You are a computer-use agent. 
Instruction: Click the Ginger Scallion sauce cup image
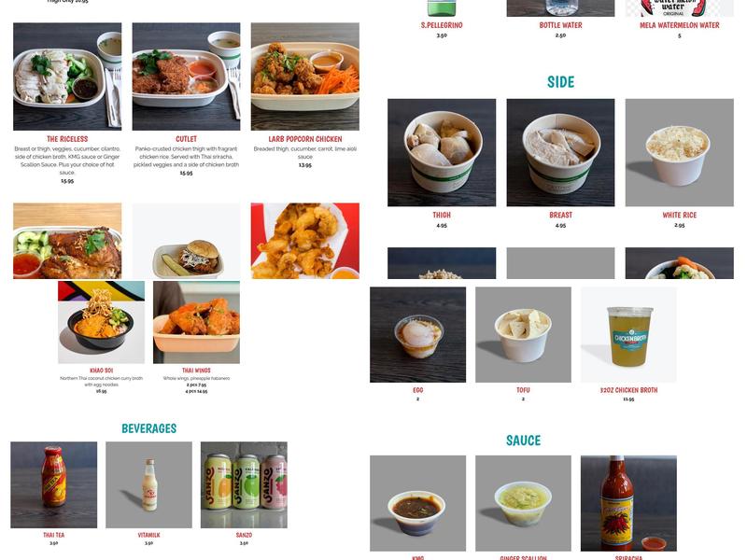click(523, 503)
